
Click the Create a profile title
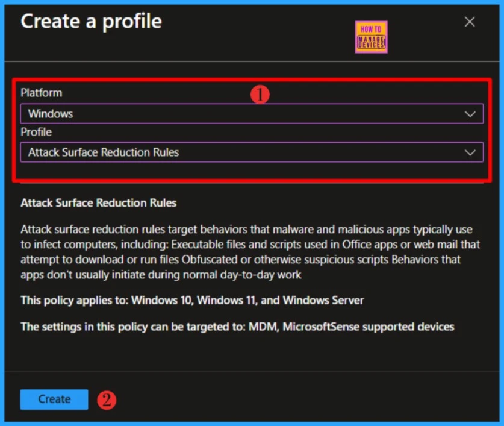[91, 22]
